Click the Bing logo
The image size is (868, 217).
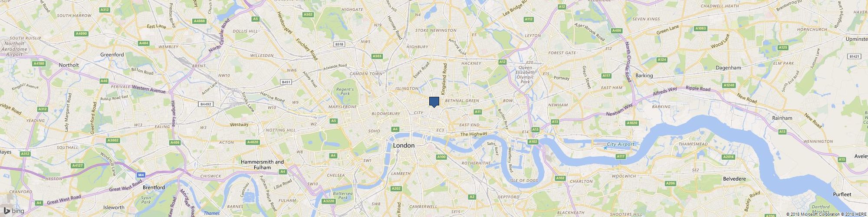point(14,211)
